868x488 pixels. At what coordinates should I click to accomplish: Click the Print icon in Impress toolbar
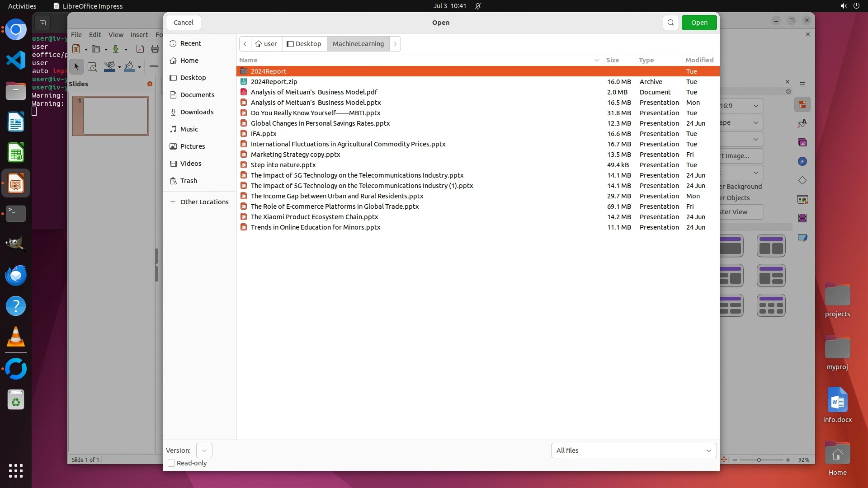[x=155, y=49]
